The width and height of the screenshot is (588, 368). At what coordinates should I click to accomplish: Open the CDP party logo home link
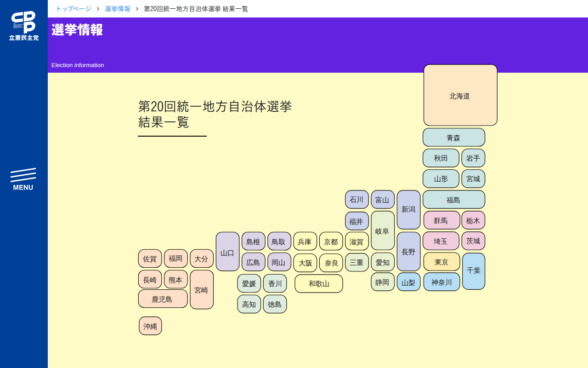coord(24,26)
